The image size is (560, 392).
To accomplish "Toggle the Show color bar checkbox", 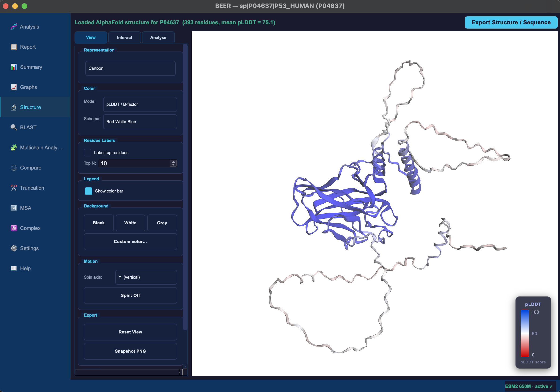I will point(88,191).
